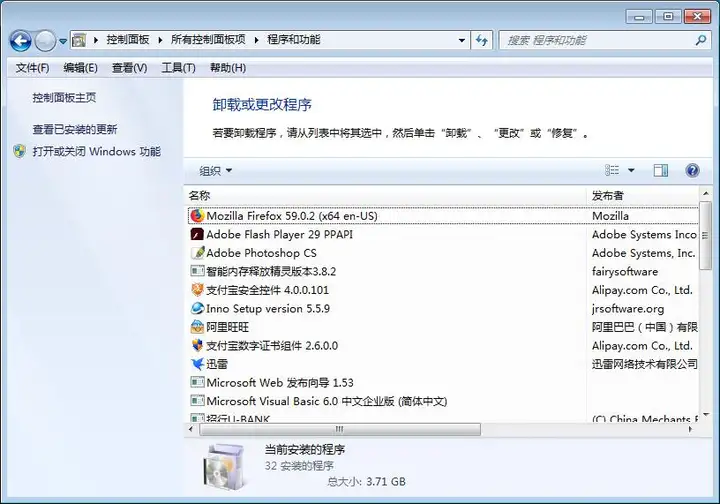Toggle the preview pane icon

(661, 170)
